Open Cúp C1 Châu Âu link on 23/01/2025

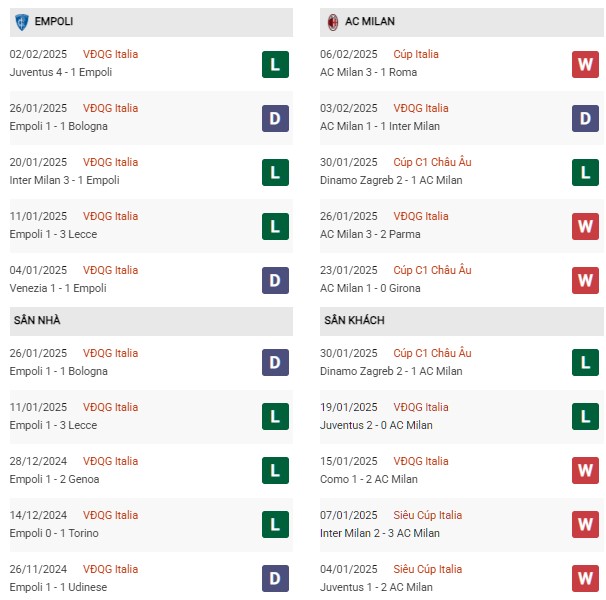point(432,270)
